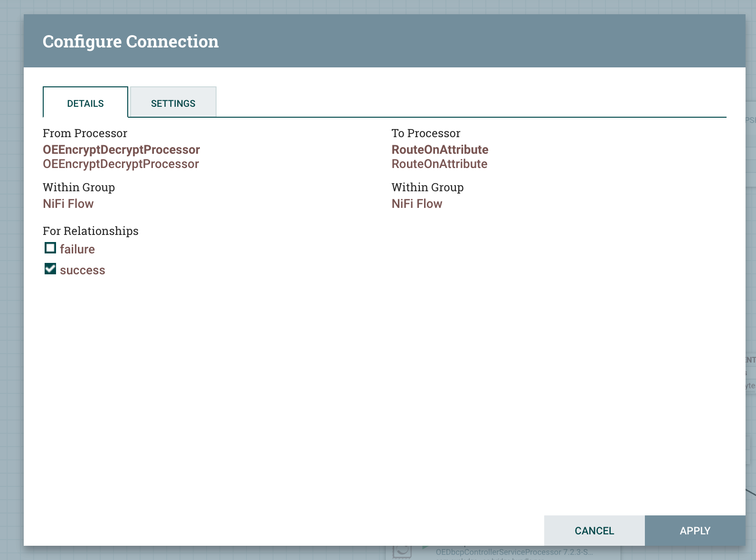Click the 'success' relationship label
This screenshot has height=560, width=756.
[82, 270]
